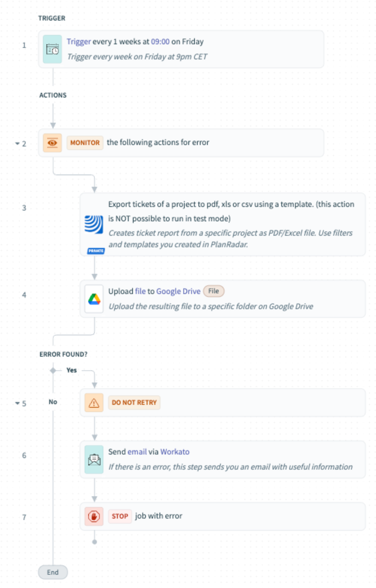Click the Google Drive icon
The image size is (376, 588).
(94, 299)
